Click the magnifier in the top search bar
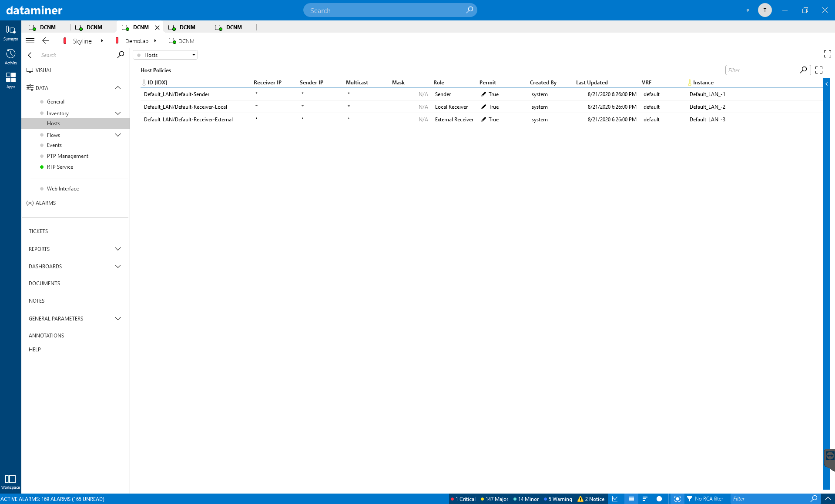 point(469,10)
